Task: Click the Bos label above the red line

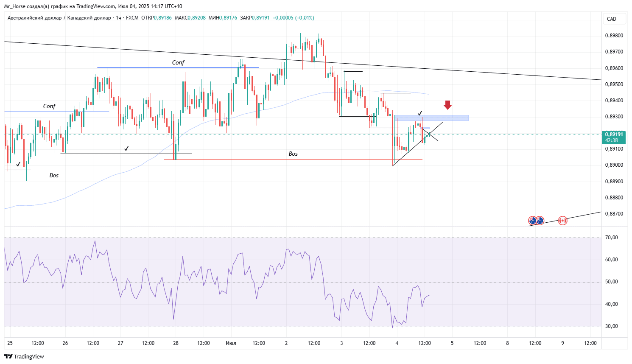Action: pyautogui.click(x=54, y=175)
